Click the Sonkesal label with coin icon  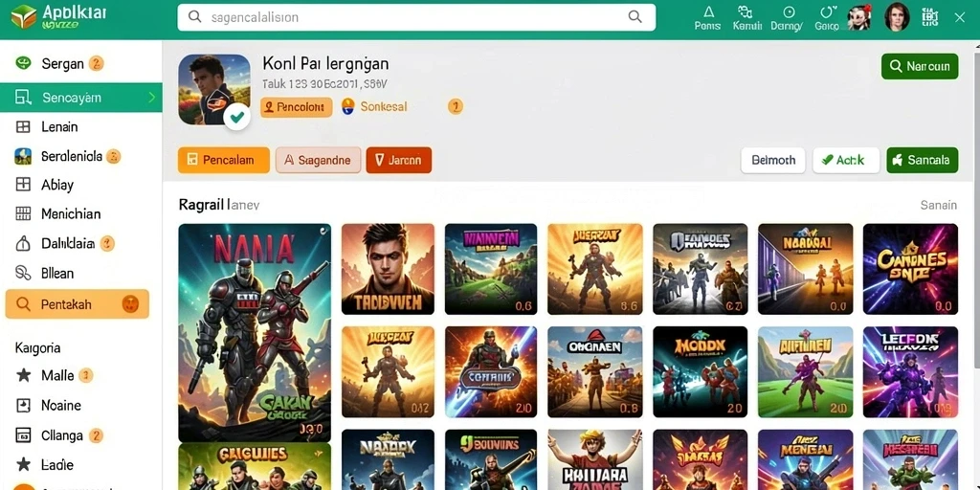tap(374, 107)
